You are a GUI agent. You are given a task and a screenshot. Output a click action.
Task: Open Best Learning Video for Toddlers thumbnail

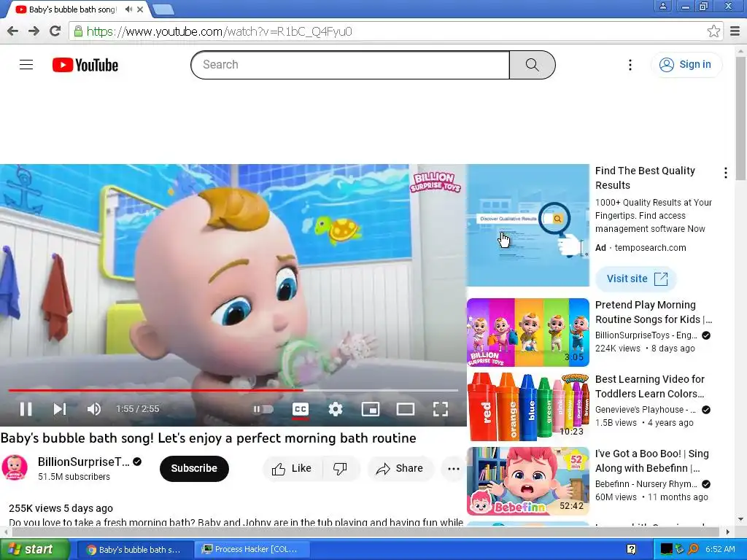coord(528,407)
